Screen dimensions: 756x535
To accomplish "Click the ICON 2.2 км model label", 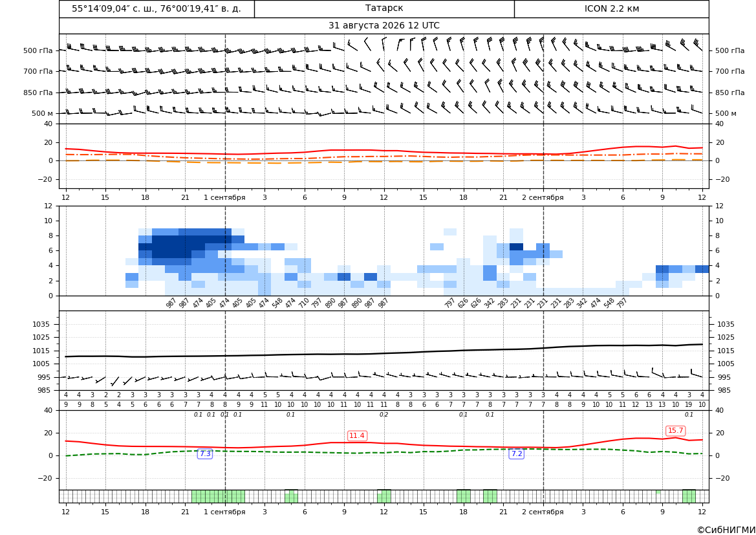I will (x=611, y=8).
